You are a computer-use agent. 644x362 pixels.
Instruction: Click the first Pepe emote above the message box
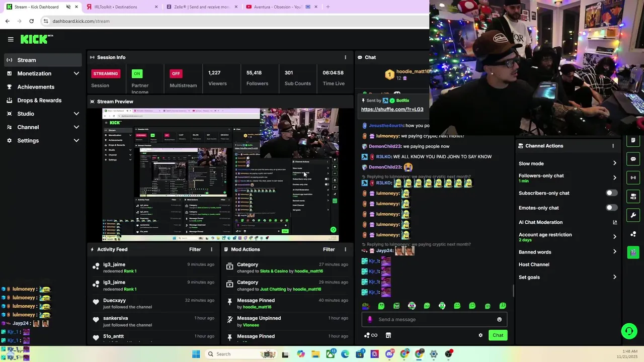pyautogui.click(x=366, y=306)
